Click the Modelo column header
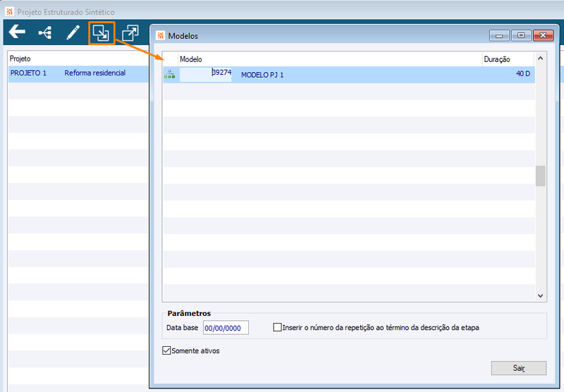564x392 pixels. click(x=330, y=59)
